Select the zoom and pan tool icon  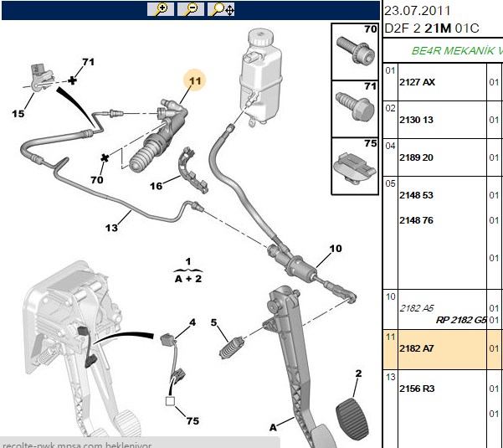click(x=221, y=9)
